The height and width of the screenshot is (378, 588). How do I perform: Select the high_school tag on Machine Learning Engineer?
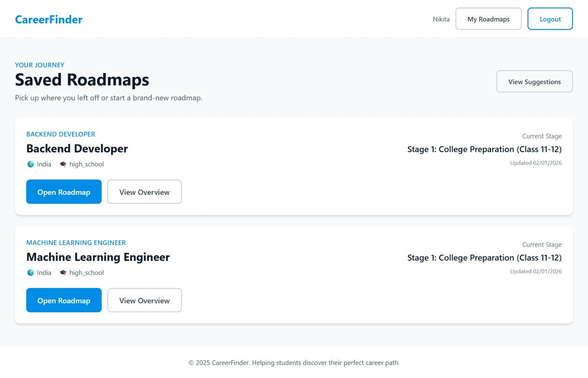click(86, 273)
